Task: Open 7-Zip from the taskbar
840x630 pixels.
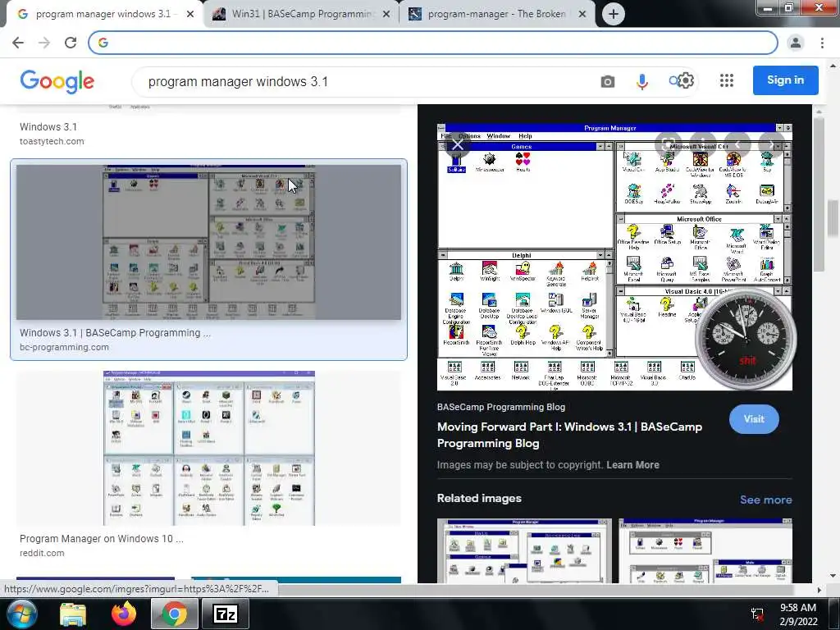Action: [x=226, y=614]
